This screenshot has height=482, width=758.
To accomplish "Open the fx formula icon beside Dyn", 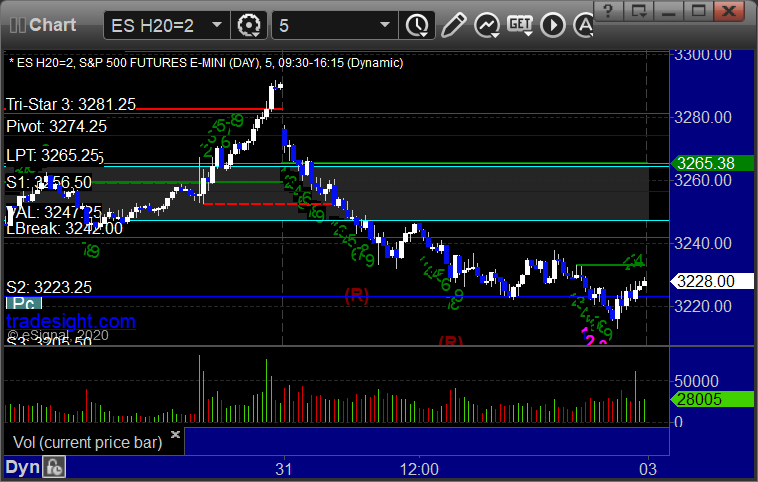I will point(54,467).
